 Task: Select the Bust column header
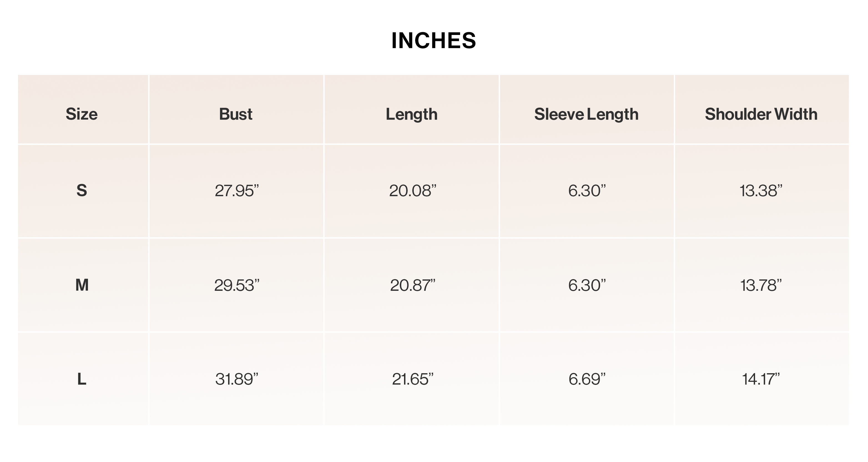pos(236,114)
